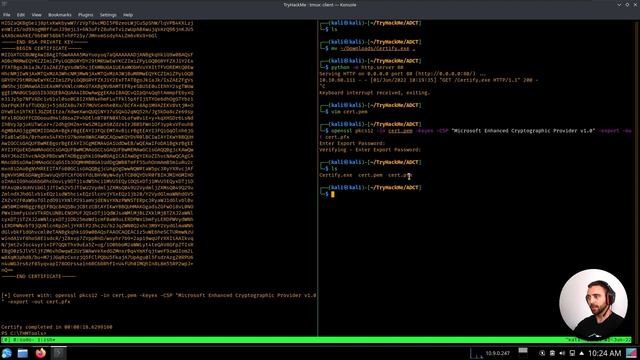Launch the file manager from the taskbar

[x=23, y=353]
